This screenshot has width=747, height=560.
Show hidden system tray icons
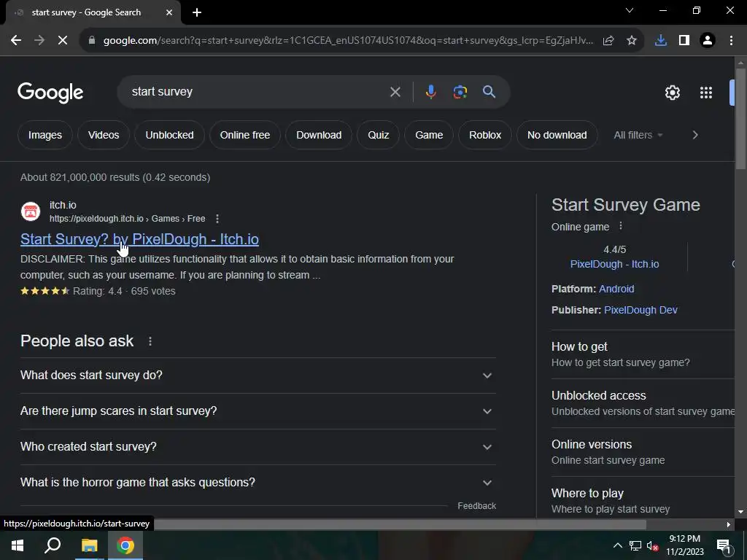point(617,545)
